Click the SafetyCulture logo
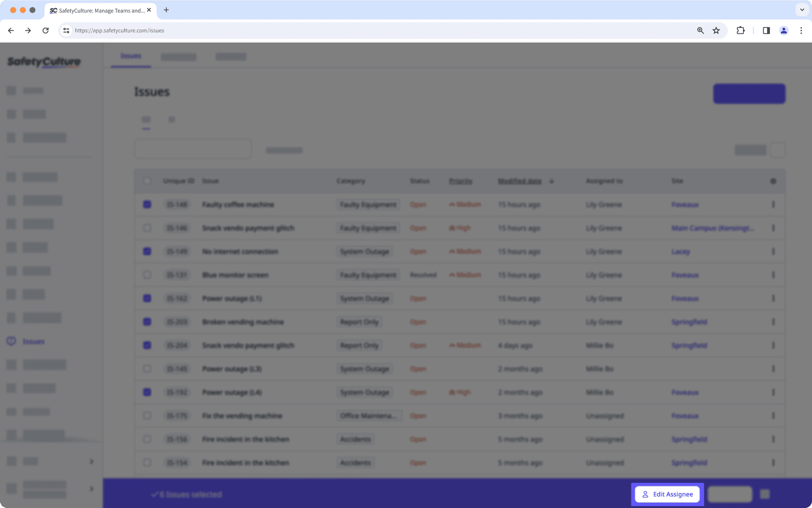Image resolution: width=812 pixels, height=508 pixels. (x=44, y=62)
